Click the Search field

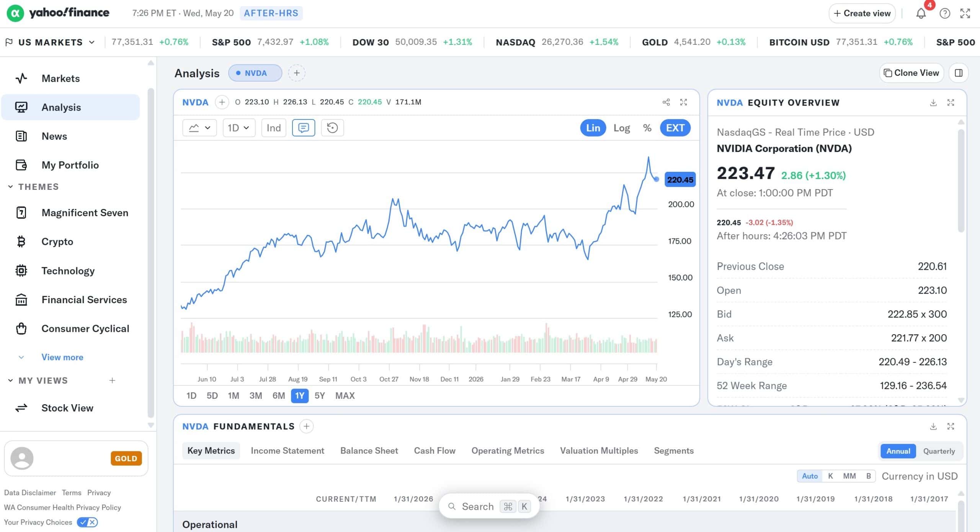click(x=489, y=506)
